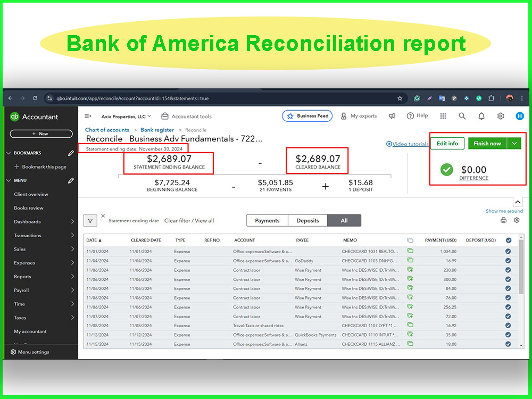Switch to the Deposits tab
This screenshot has height=399, width=532.
coord(307,221)
